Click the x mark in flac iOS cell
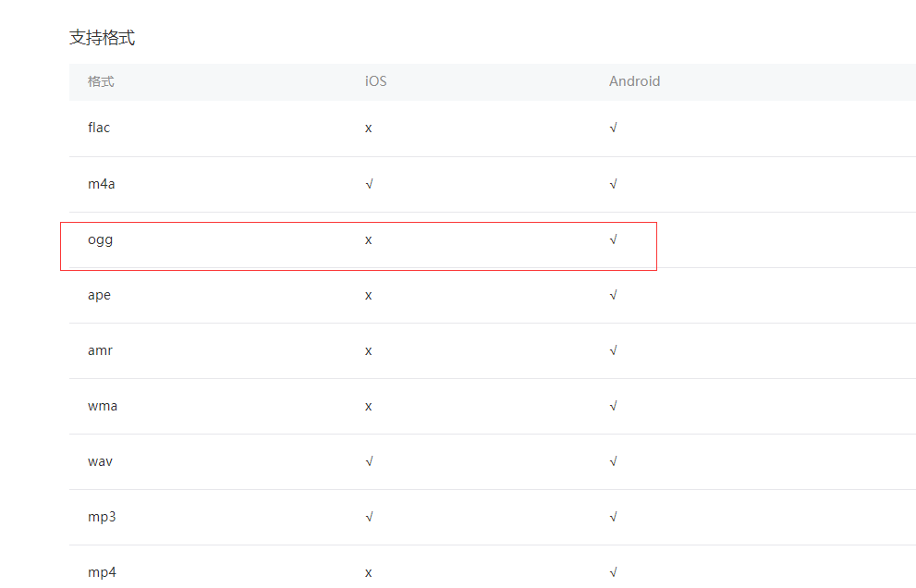The height and width of the screenshot is (588, 916). [x=368, y=129]
